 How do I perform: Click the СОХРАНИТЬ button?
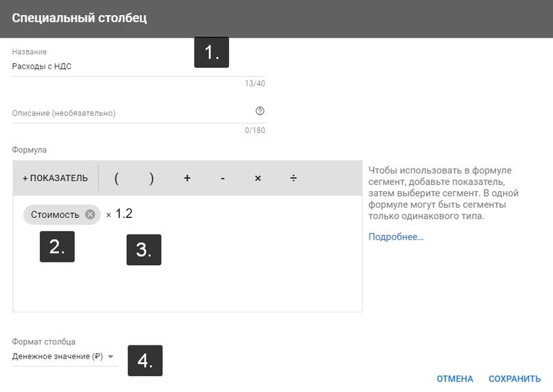pos(515,378)
